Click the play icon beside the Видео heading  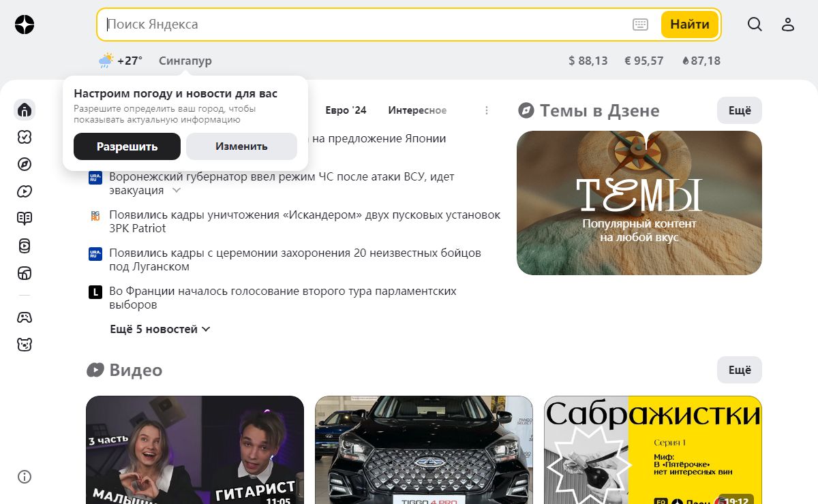click(x=95, y=370)
